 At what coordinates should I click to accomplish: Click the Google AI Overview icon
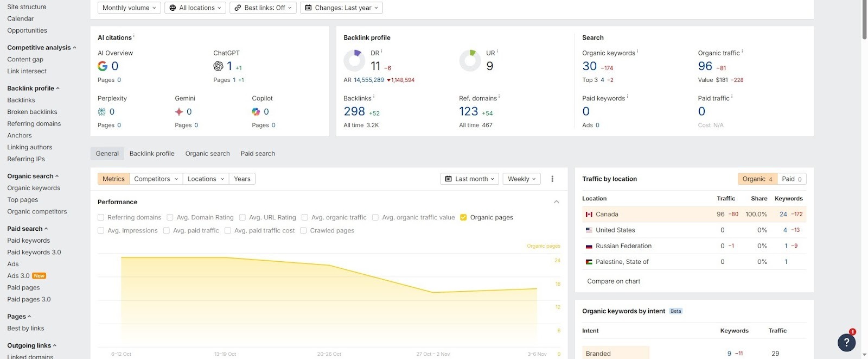pyautogui.click(x=103, y=66)
